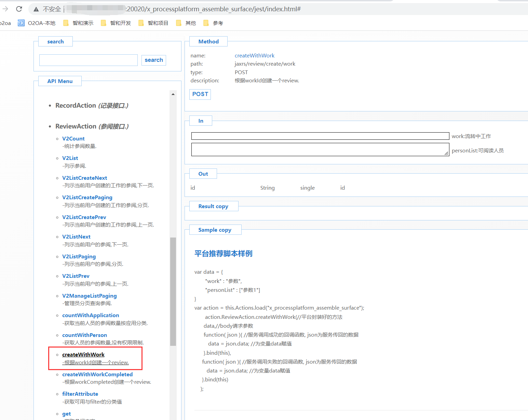Viewport: 528px width, 420px height.
Task: Click the browser reload icon
Action: click(x=19, y=9)
